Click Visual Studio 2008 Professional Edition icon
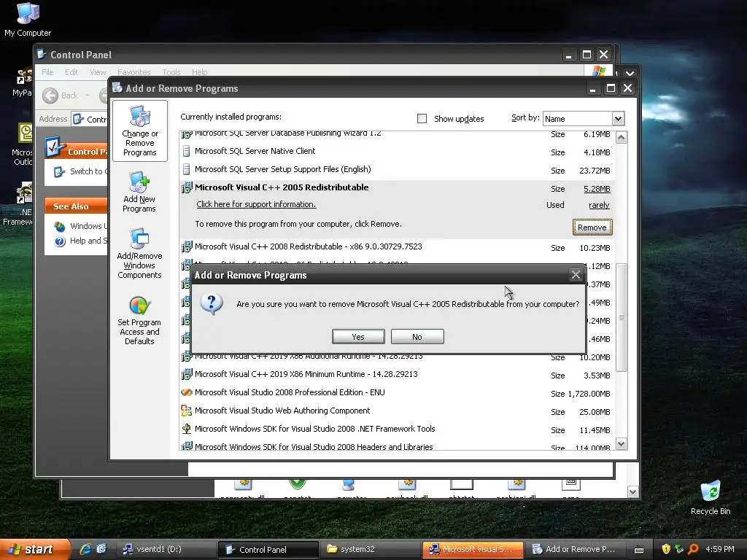 pyautogui.click(x=186, y=392)
